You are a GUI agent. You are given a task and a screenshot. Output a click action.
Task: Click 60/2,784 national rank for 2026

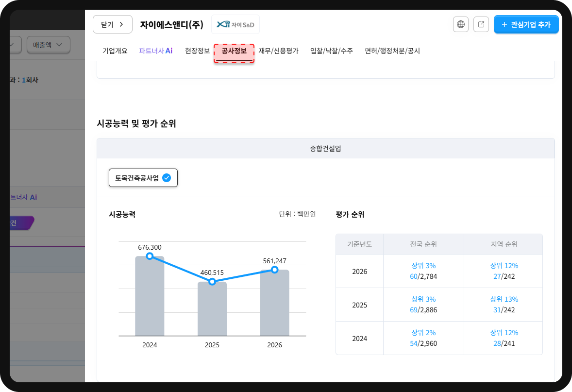pyautogui.click(x=423, y=276)
